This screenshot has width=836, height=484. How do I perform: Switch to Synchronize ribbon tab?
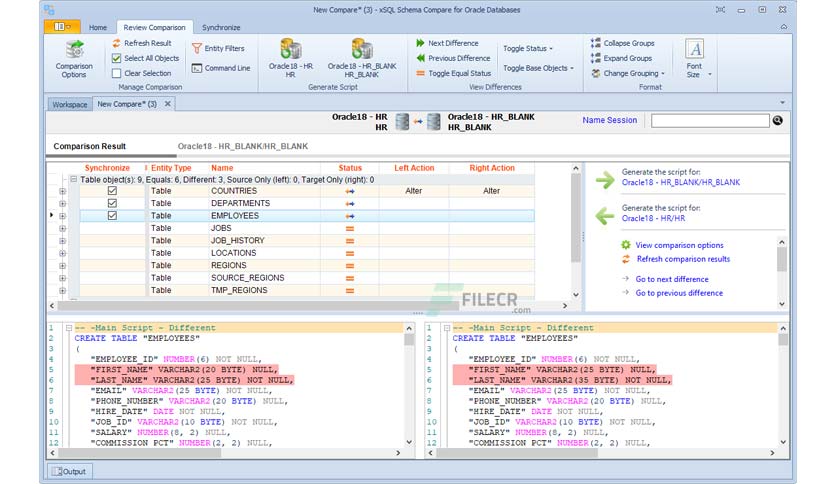(221, 28)
